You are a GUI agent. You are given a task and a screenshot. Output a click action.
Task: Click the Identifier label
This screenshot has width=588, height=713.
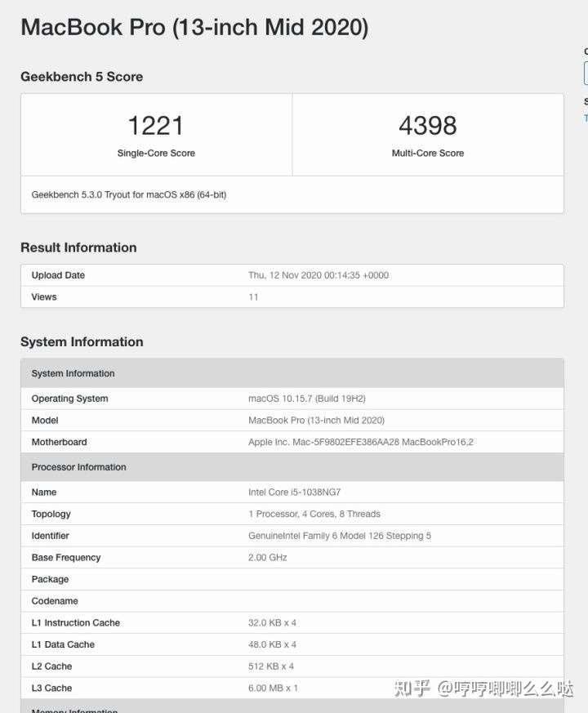pyautogui.click(x=50, y=536)
